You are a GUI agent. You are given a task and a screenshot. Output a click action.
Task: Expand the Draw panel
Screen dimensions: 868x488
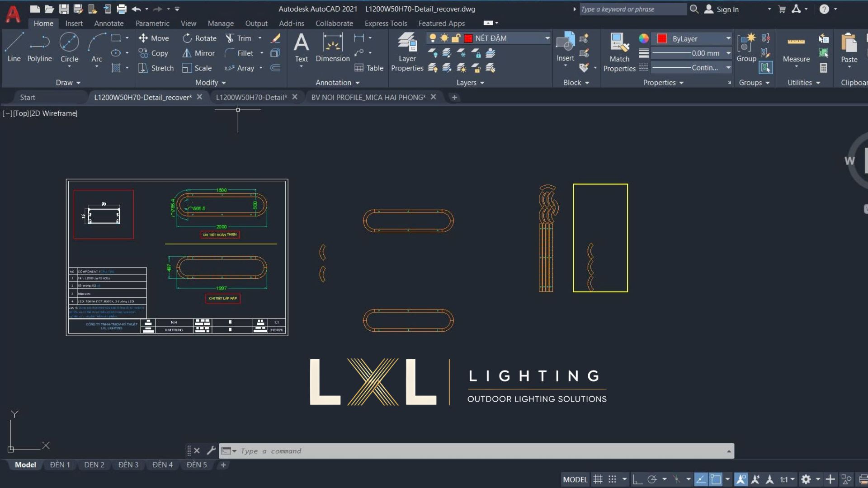[x=68, y=83]
